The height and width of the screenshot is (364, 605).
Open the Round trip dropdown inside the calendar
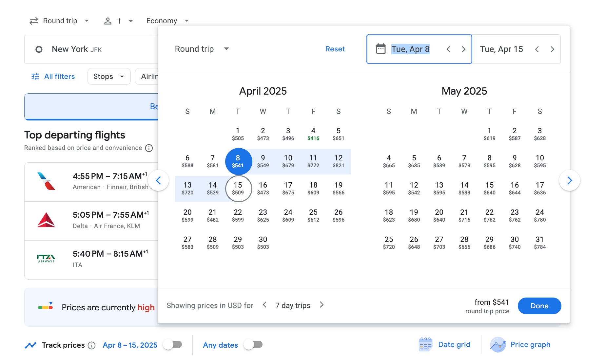pyautogui.click(x=201, y=49)
